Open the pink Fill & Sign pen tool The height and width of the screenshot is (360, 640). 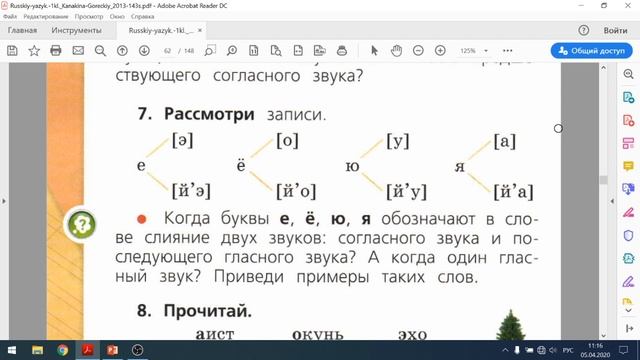click(629, 212)
